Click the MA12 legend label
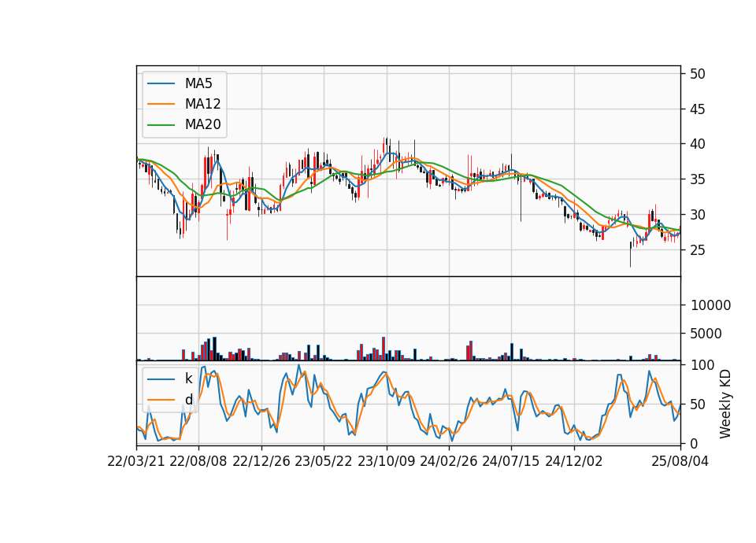756x543 pixels. 202,104
